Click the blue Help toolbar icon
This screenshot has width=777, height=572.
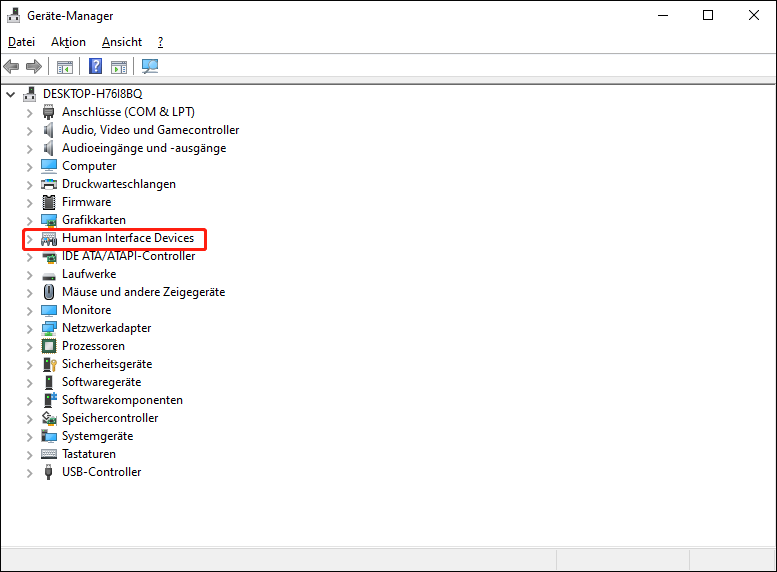(x=96, y=67)
